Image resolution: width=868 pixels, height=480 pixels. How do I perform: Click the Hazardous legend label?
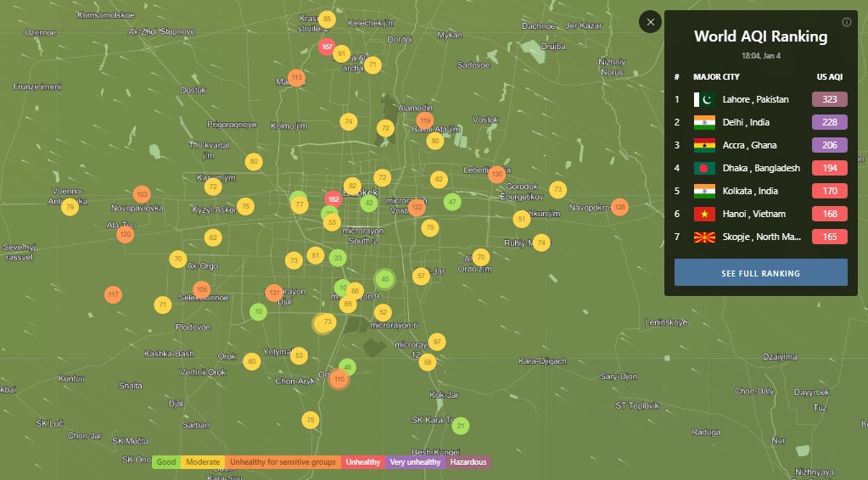tap(468, 462)
